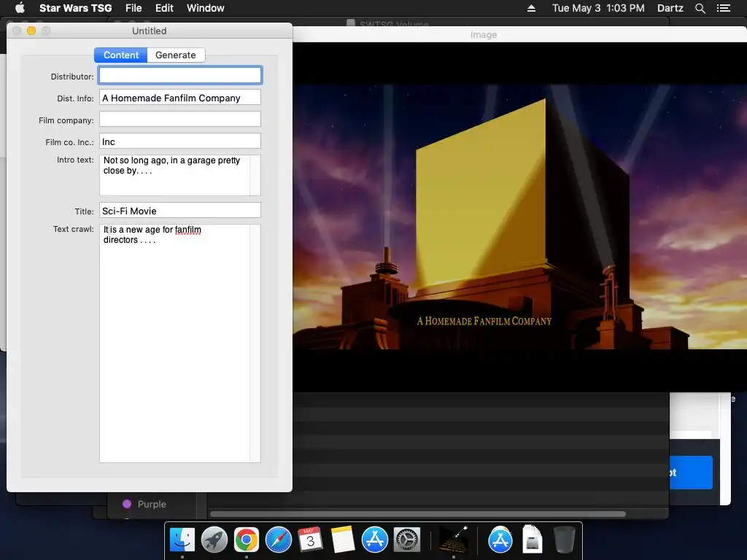Open the disk image item in the Dock

(x=532, y=539)
